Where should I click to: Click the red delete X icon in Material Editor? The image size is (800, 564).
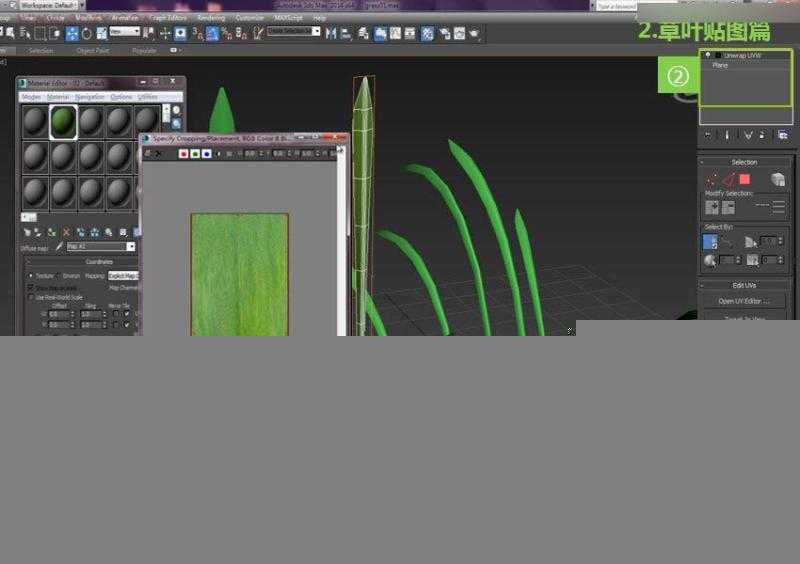[x=66, y=232]
